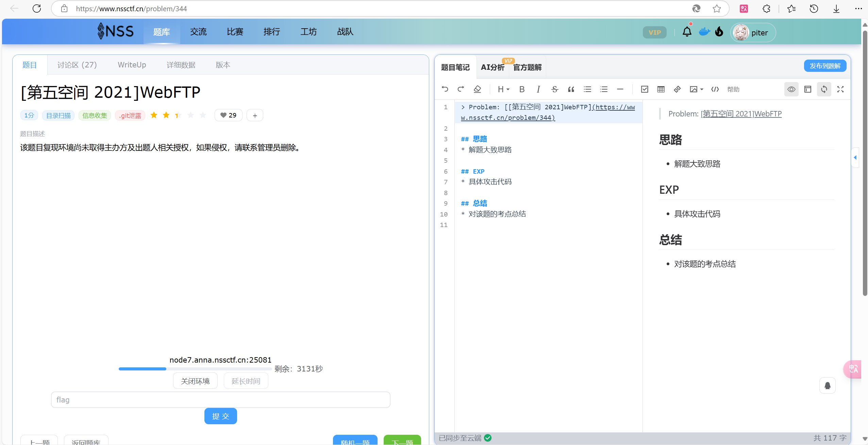868x445 pixels.
Task: Click the flag input field
Action: (220, 400)
